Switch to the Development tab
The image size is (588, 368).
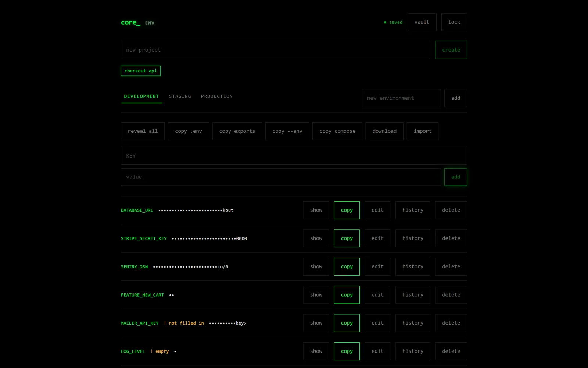pos(141,96)
